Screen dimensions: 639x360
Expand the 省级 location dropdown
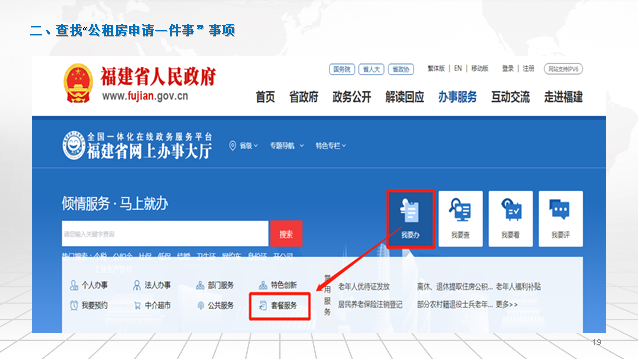pos(243,146)
